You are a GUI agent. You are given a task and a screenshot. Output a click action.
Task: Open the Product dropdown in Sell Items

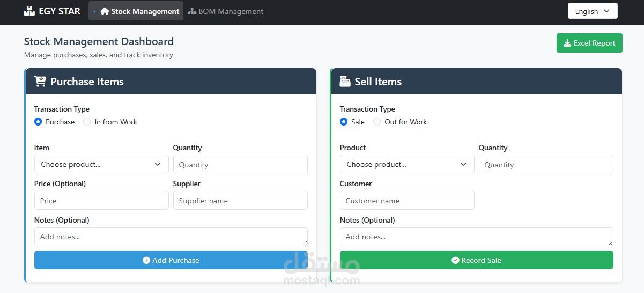407,164
